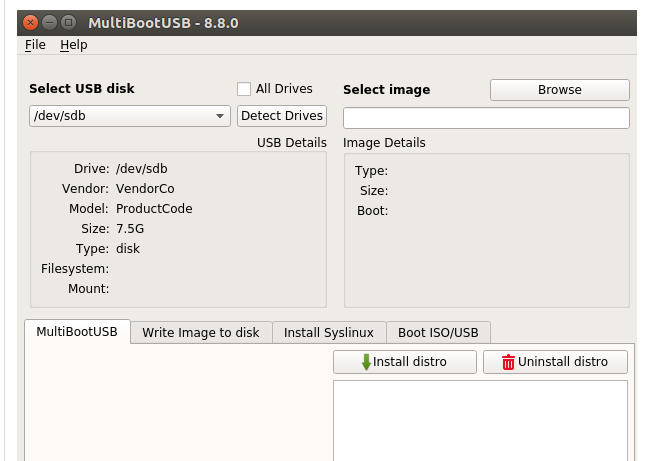Minimize the MultiBootUSB window
The width and height of the screenshot is (670, 461).
pos(50,22)
